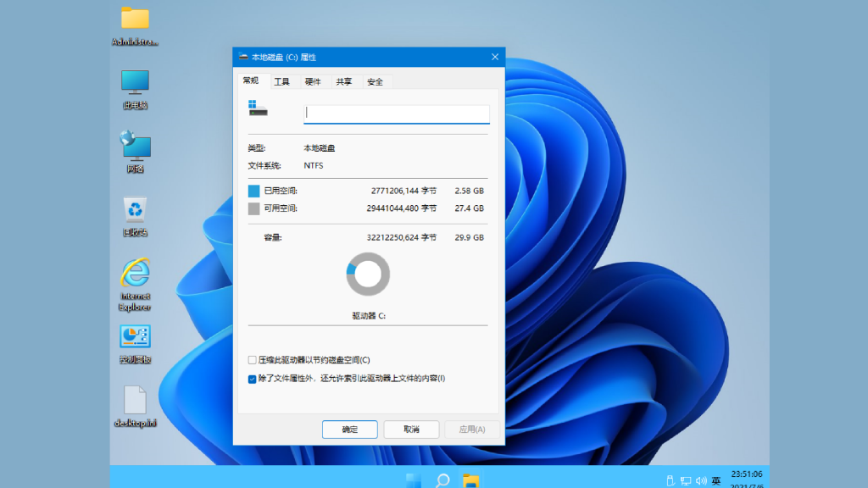The image size is (868, 488).
Task: Close the 本地磁盘 (C:) 属性 dialog
Action: coord(495,57)
